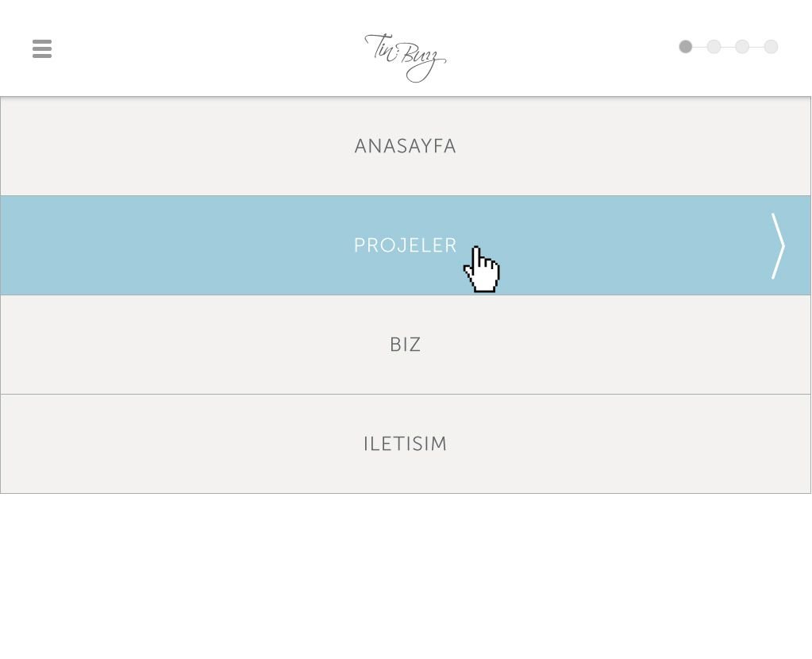This screenshot has height=659, width=812.
Task: Click the Tin Buz script logo
Action: pyautogui.click(x=405, y=57)
